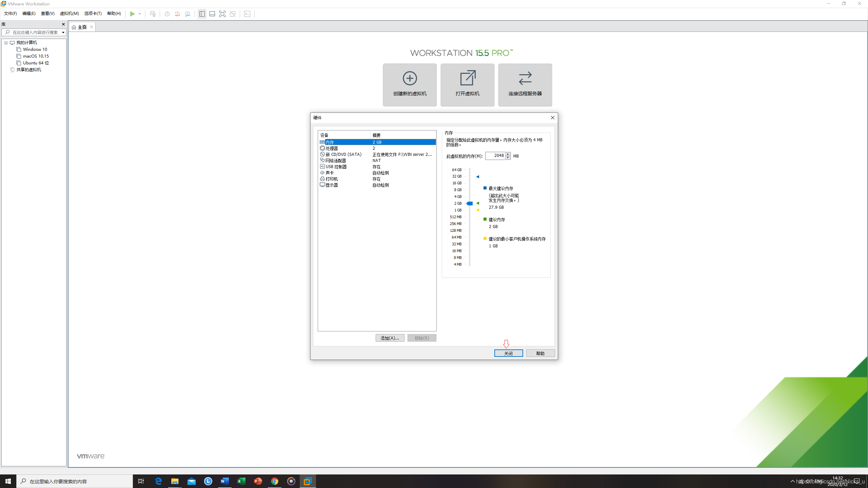The height and width of the screenshot is (488, 868).
Task: Open power options dropdown beside play button
Action: point(140,14)
